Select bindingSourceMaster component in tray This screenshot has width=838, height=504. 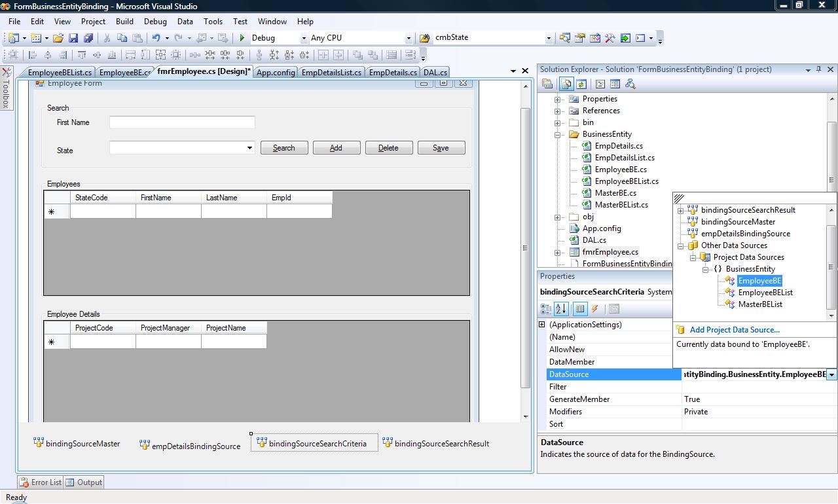pyautogui.click(x=77, y=443)
